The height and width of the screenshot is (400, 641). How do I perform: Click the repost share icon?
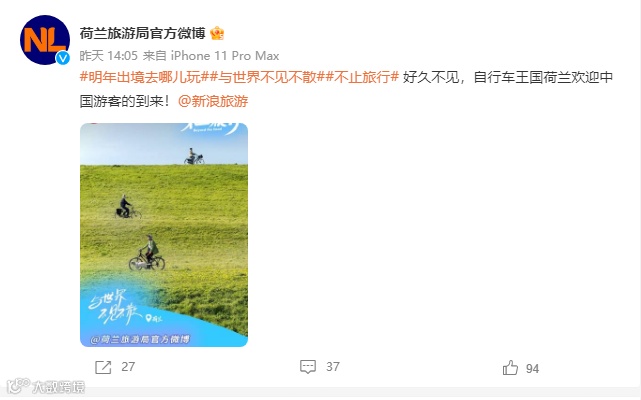103,367
